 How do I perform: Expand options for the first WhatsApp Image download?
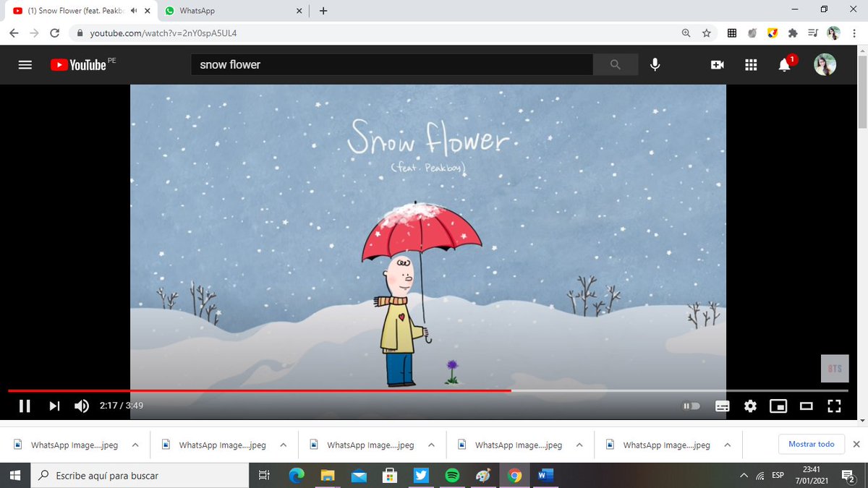coord(135,445)
